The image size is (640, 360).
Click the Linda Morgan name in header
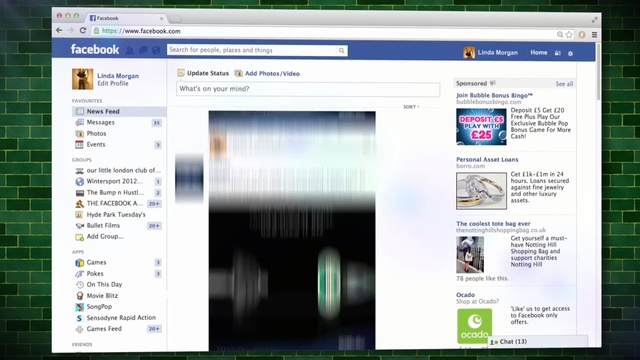point(498,53)
